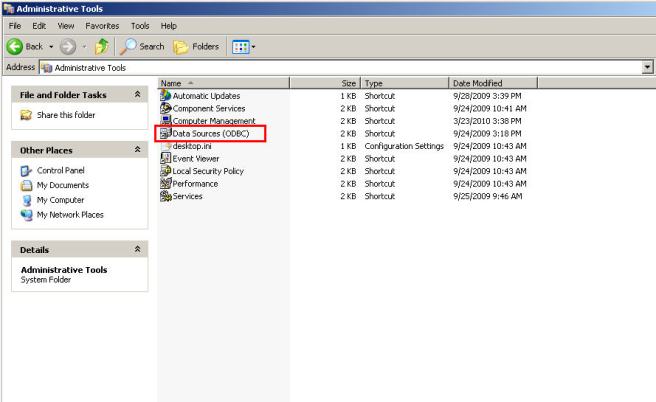Image resolution: width=656 pixels, height=402 pixels.
Task: Select the Local Security Policy icon
Action: pos(165,171)
